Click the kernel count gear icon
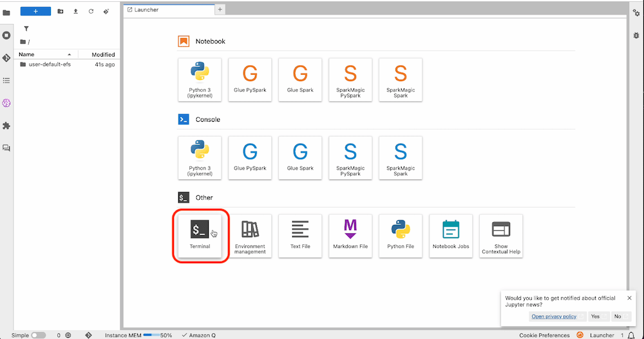 click(68, 335)
